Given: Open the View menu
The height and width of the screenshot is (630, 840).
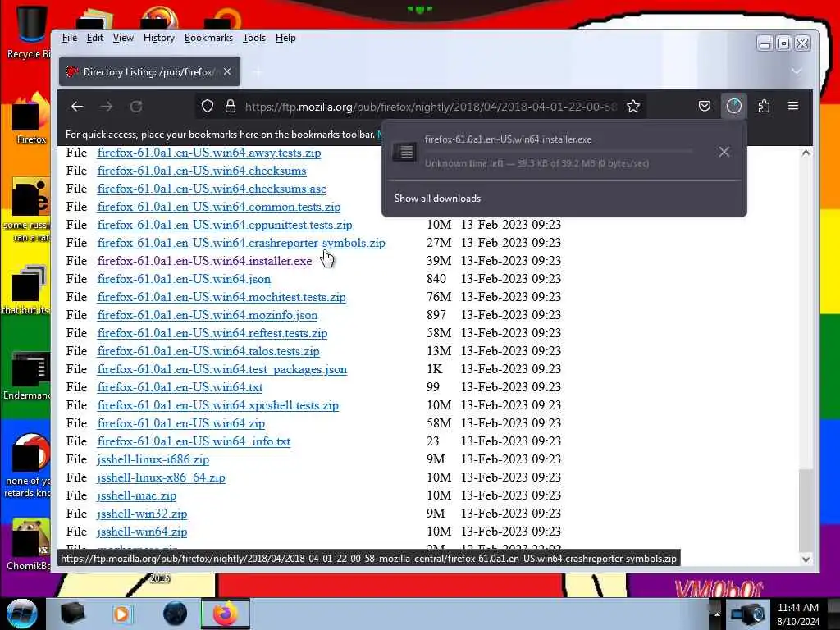Looking at the screenshot, I should coord(123,38).
